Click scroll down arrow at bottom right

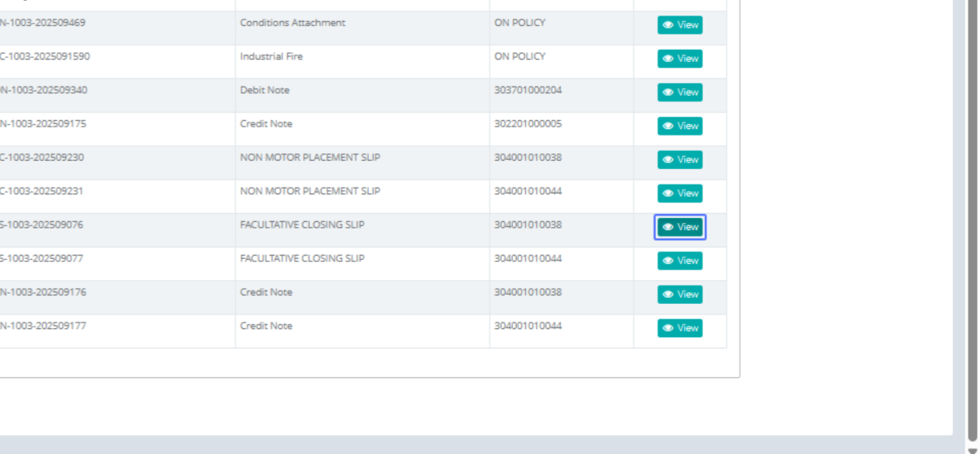click(972, 450)
